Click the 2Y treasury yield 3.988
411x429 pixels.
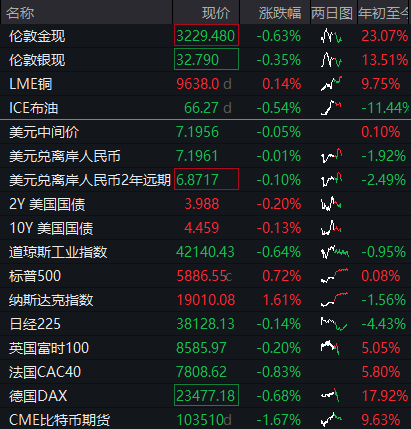[202, 204]
